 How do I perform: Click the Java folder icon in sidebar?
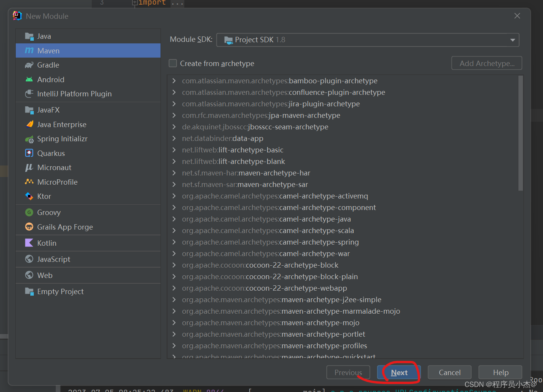point(29,36)
